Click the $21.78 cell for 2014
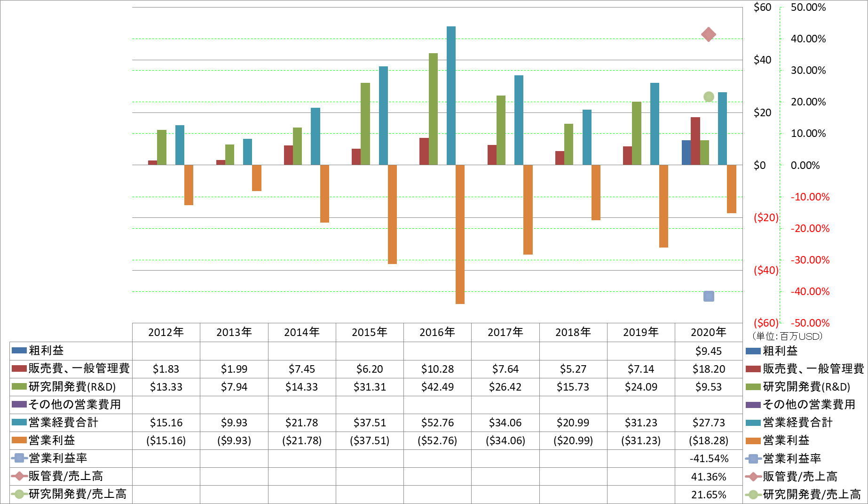 click(302, 423)
